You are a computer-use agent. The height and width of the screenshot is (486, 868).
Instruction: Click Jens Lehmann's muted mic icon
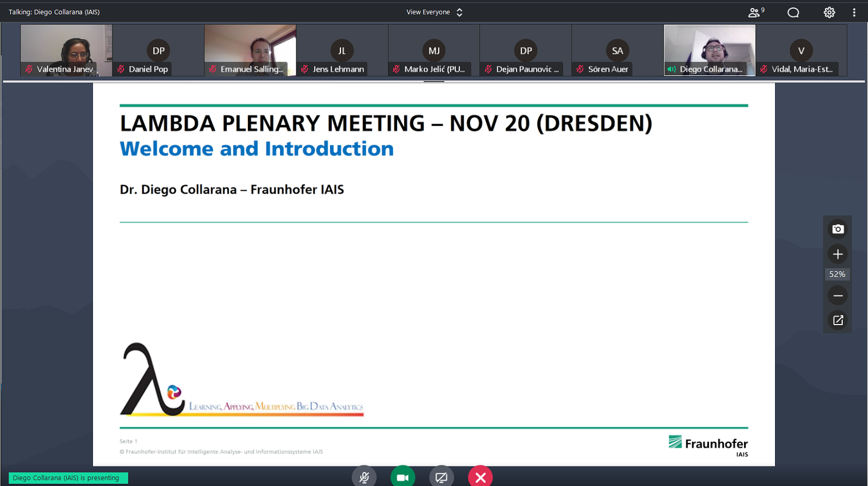point(305,69)
